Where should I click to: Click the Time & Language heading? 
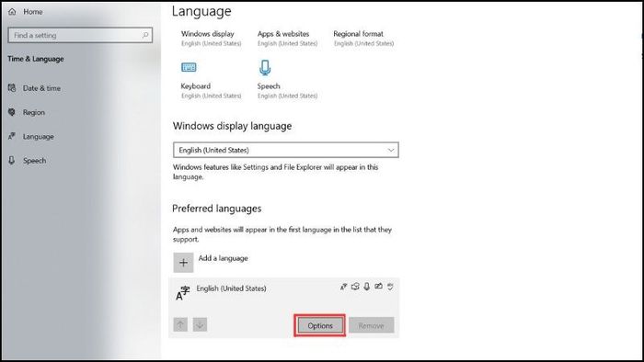36,59
